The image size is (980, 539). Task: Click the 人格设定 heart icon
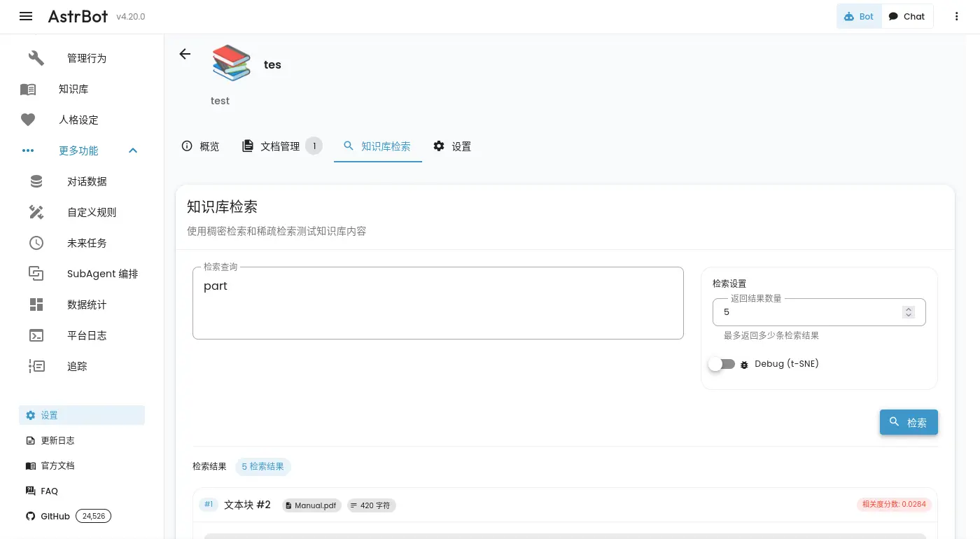click(28, 120)
